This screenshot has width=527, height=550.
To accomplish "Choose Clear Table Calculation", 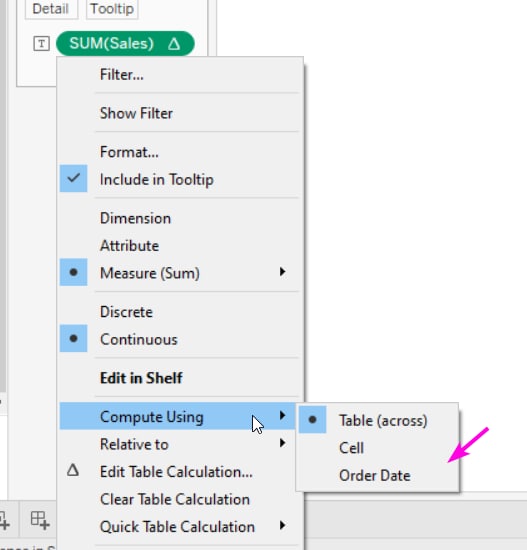I will (179, 499).
